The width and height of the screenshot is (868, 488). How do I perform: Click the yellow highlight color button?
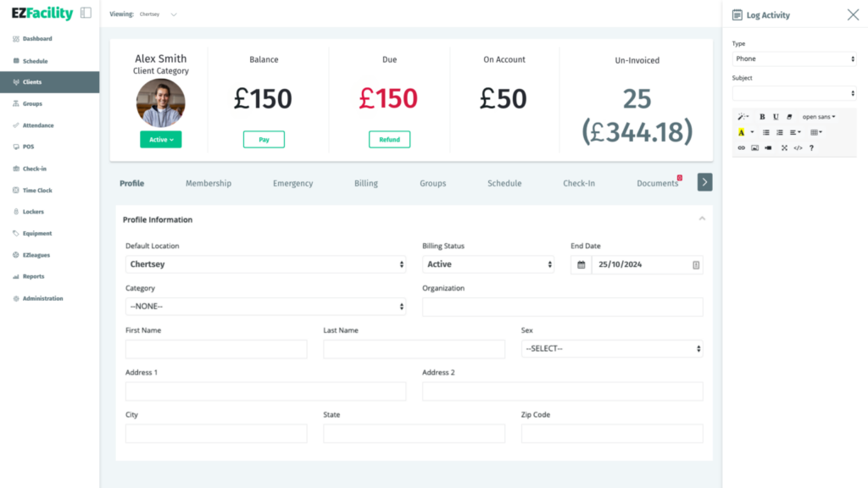tap(741, 132)
